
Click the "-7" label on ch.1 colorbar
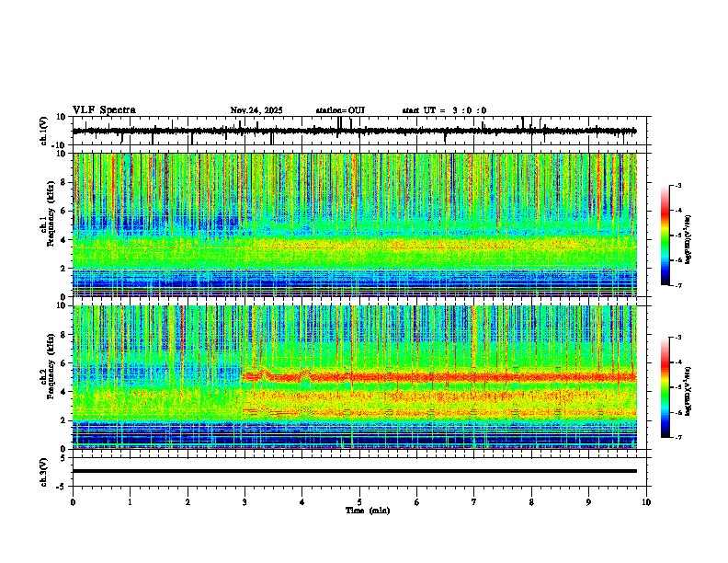point(677,285)
